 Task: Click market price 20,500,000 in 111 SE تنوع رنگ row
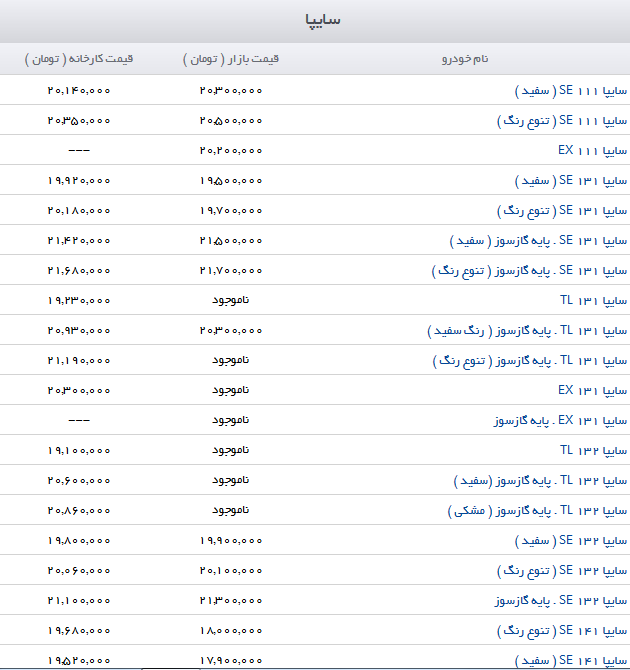tap(231, 120)
